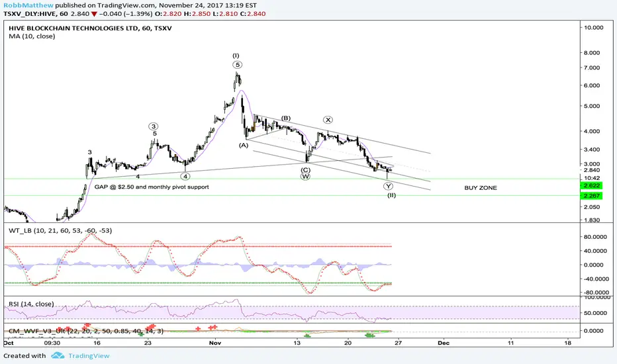The image size is (617, 364).
Task: Click the (C) wave label
Action: tap(306, 170)
